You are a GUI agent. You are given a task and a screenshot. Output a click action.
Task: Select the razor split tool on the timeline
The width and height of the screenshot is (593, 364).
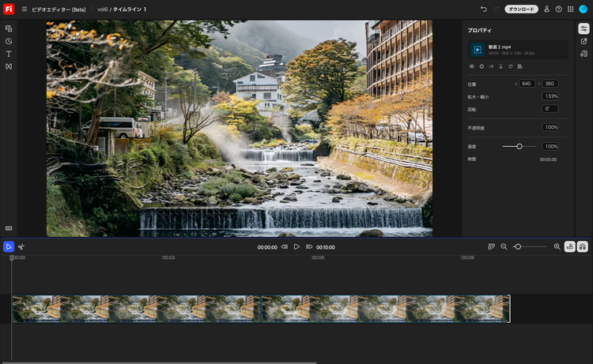[x=21, y=246]
